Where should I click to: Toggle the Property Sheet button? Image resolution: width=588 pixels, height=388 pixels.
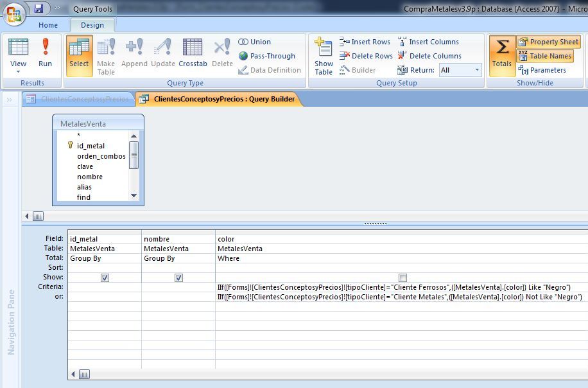pos(548,42)
